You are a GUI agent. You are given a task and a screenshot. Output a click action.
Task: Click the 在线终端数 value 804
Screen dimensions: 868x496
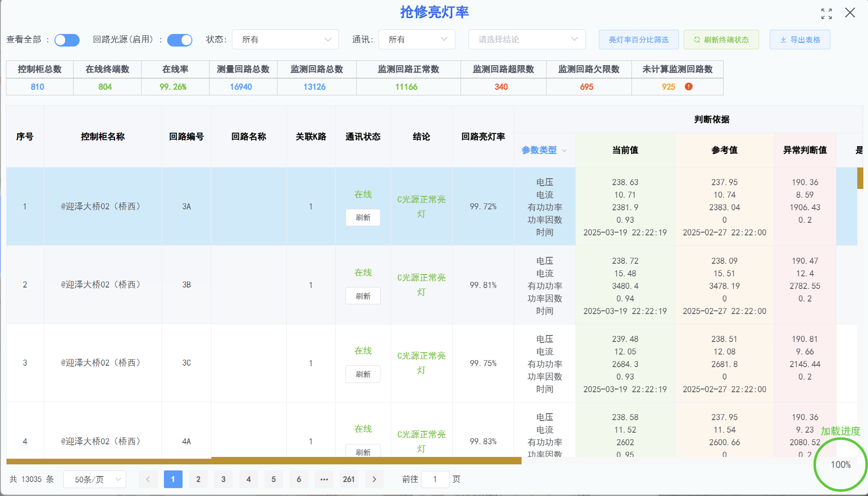pyautogui.click(x=105, y=87)
